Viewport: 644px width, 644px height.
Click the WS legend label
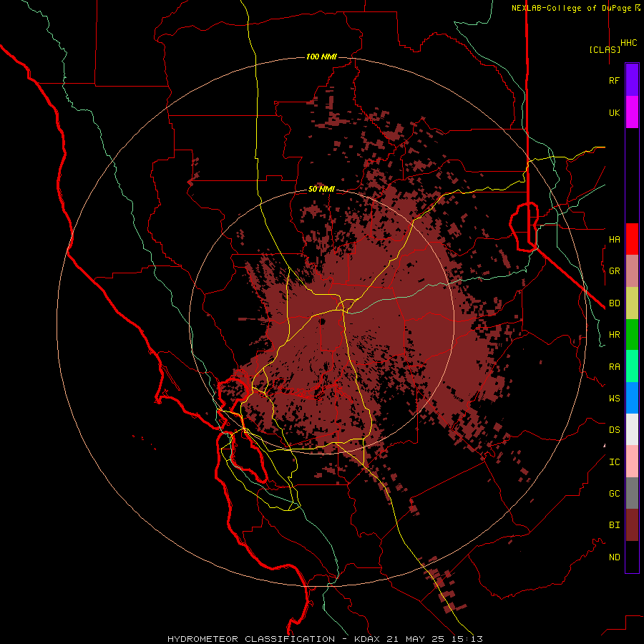click(x=615, y=398)
